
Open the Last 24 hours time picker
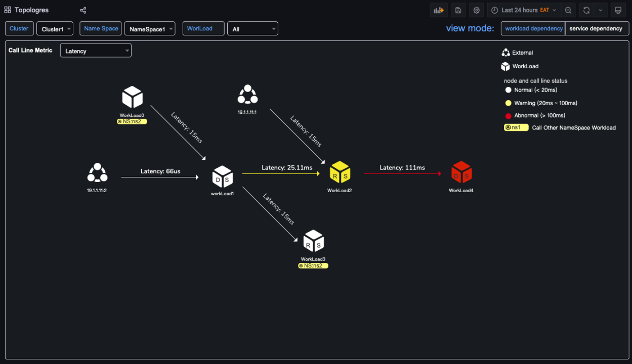point(523,10)
